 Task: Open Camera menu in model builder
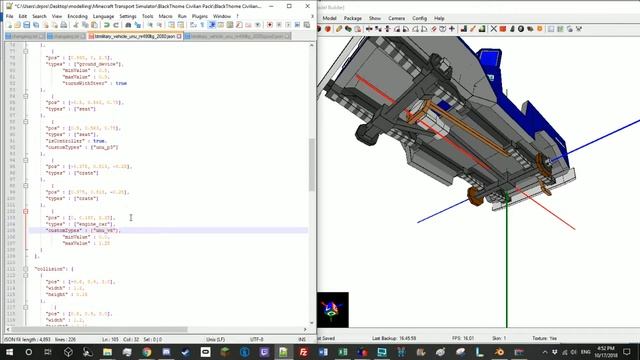[x=396, y=18]
